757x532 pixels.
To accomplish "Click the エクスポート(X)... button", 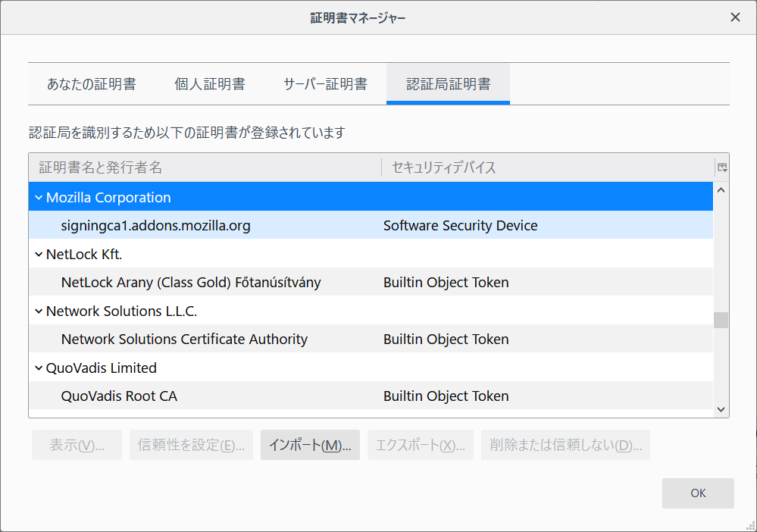I will click(421, 445).
